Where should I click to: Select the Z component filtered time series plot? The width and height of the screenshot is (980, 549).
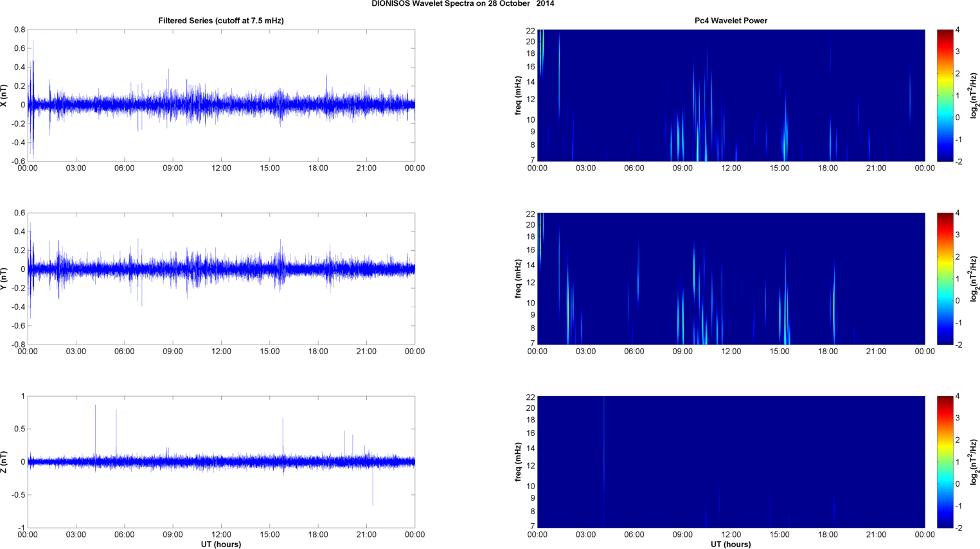[221, 462]
